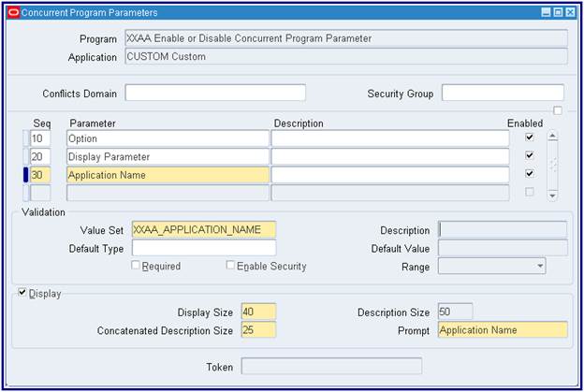Toggle the small checkbox above Enabled column
584x392 pixels.
(558, 110)
